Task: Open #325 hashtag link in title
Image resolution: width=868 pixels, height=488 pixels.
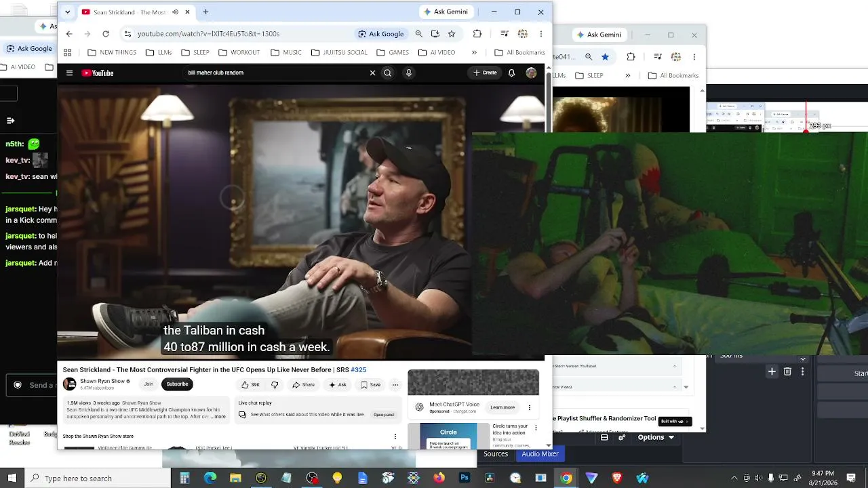Action: pos(359,369)
